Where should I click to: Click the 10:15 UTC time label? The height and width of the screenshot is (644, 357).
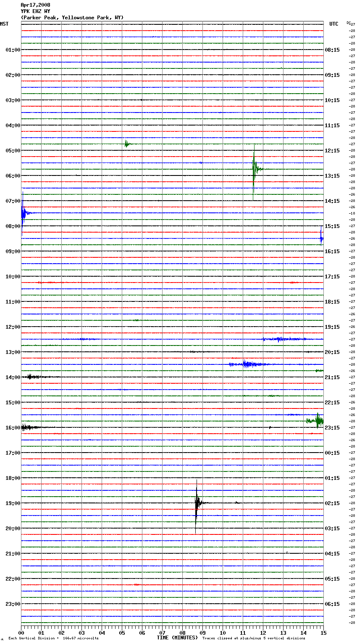click(332, 100)
